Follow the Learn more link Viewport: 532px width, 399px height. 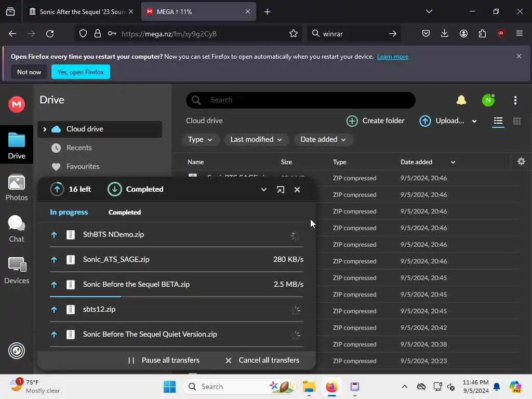pos(393,57)
